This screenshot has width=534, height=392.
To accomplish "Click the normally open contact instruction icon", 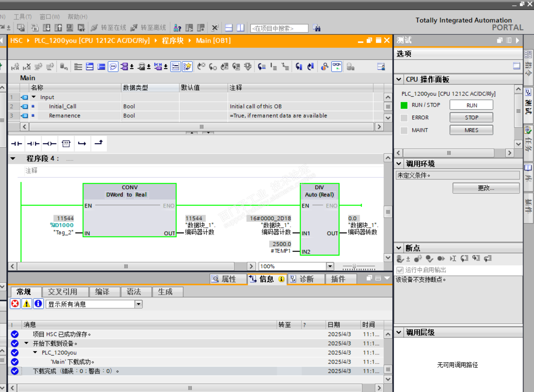I will coord(17,144).
